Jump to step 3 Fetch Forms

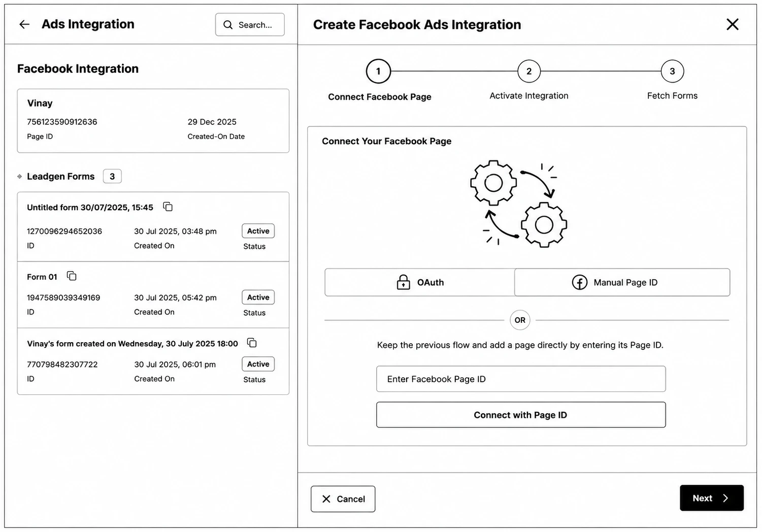672,72
